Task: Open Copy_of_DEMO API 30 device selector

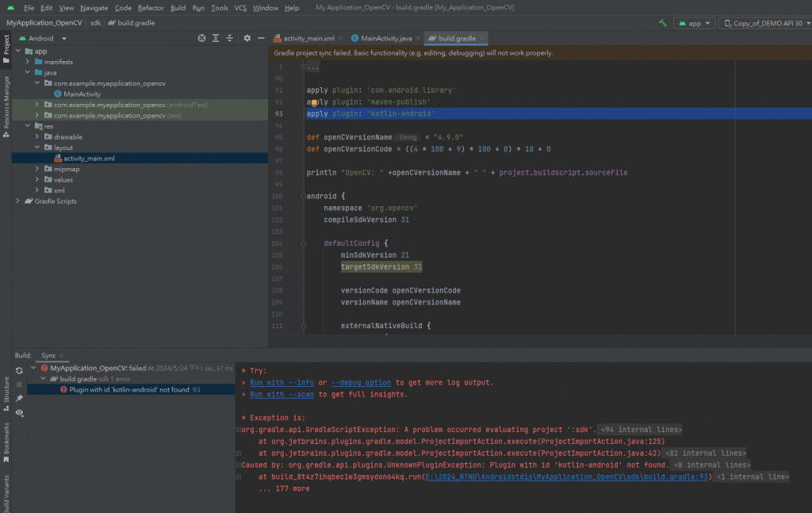Action: (766, 23)
